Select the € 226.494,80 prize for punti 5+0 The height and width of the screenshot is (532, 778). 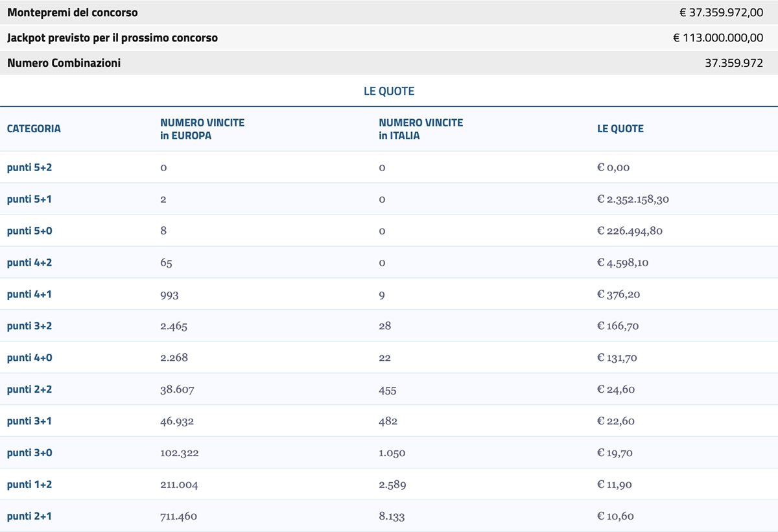[630, 231]
